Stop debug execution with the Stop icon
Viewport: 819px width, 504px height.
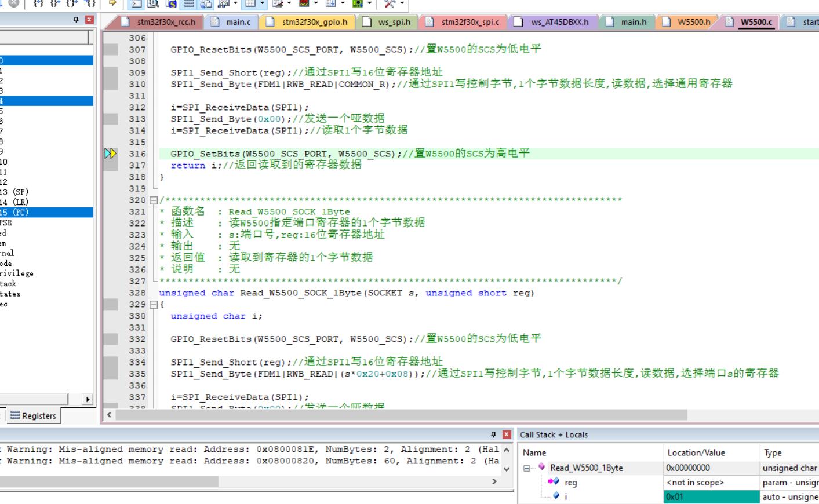(x=13, y=2)
